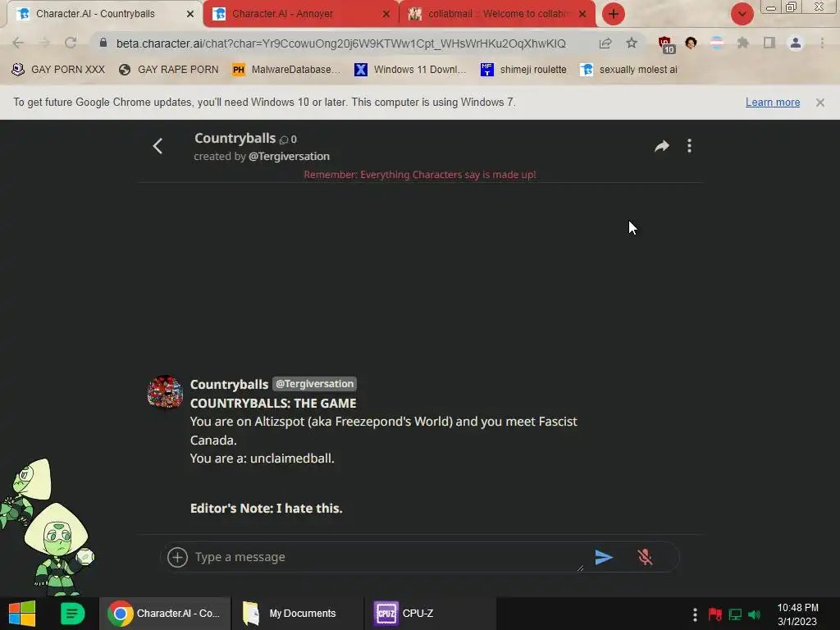This screenshot has width=840, height=630.
Task: Open the @Tergiversation creator profile link in header
Action: point(290,157)
